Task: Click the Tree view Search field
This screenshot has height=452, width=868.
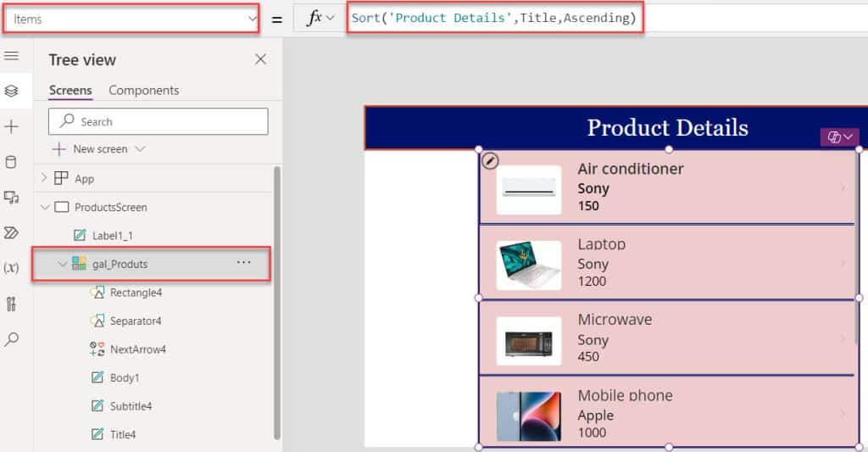Action: [x=159, y=121]
